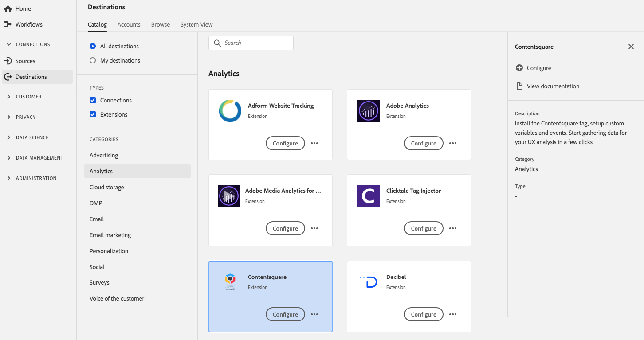Click the Home icon in sidebar
644x340 pixels.
tap(8, 9)
